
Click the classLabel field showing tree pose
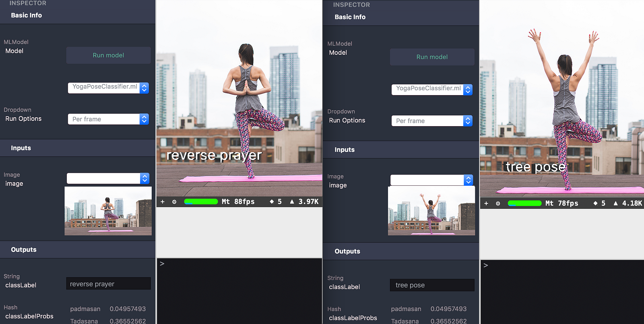click(x=432, y=285)
